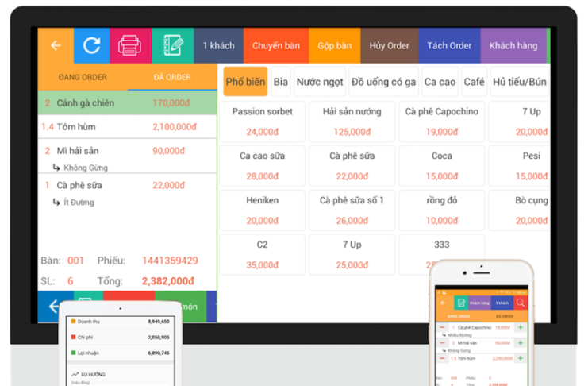Tap minus beside Mì hải sản on phone
This screenshot has width=588, height=386.
click(x=442, y=343)
